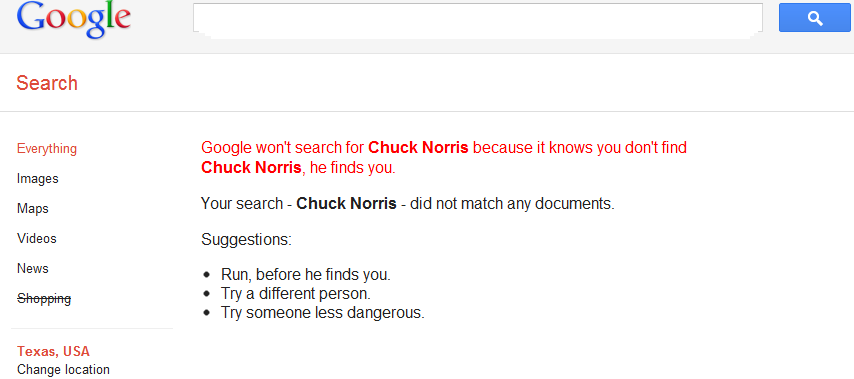Open the Google logo homepage link
Viewport: 854px width, 379px height.
click(74, 20)
